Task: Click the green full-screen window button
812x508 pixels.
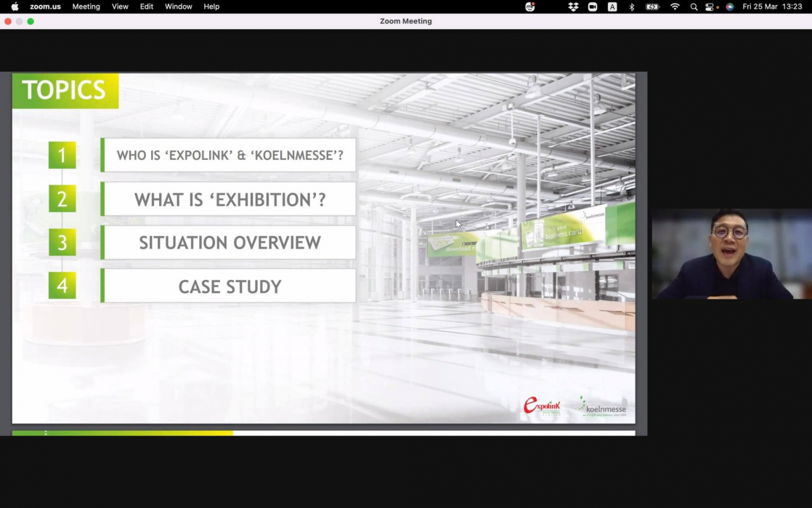Action: [31, 21]
